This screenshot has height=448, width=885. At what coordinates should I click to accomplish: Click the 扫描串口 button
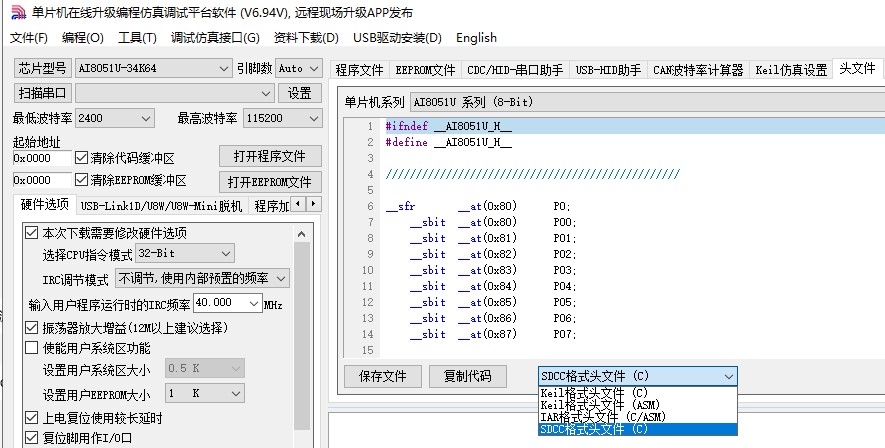(x=42, y=93)
